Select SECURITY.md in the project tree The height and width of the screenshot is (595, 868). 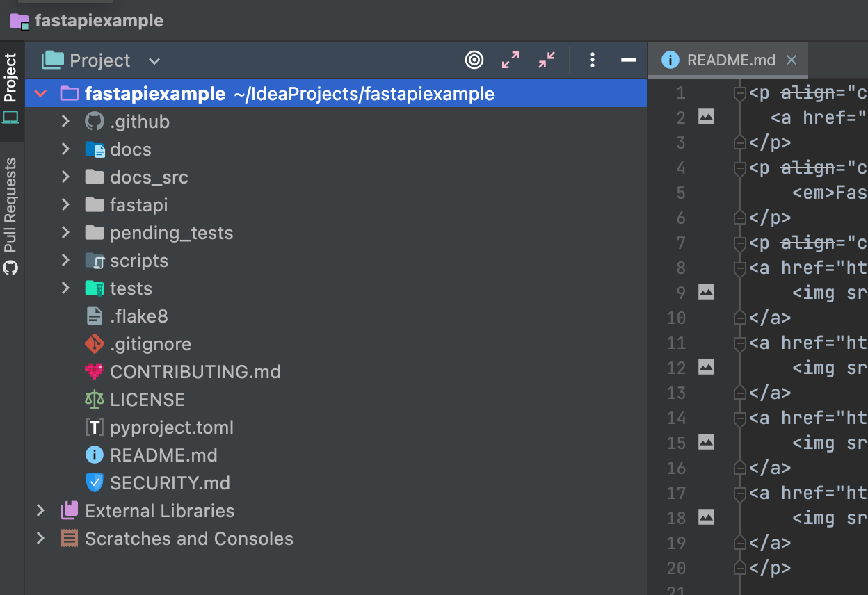pyautogui.click(x=170, y=483)
